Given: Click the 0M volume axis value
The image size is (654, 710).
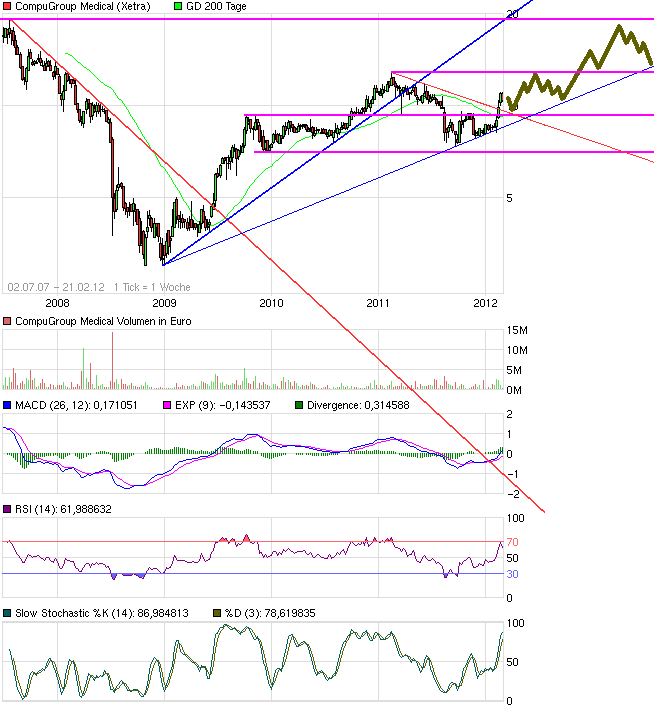Looking at the screenshot, I should pyautogui.click(x=515, y=390).
